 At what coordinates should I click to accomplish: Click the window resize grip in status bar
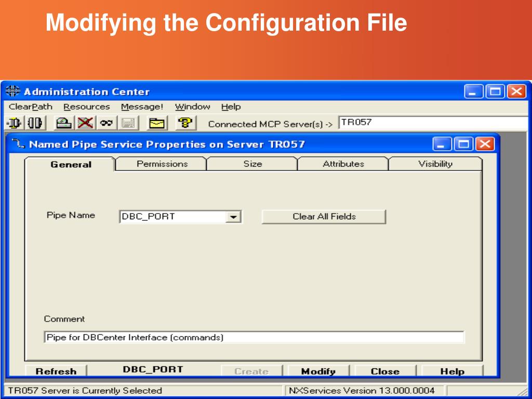click(523, 391)
